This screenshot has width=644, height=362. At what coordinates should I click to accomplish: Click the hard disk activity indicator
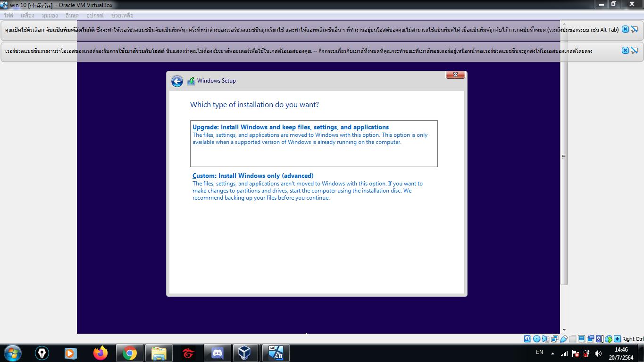pos(527,339)
